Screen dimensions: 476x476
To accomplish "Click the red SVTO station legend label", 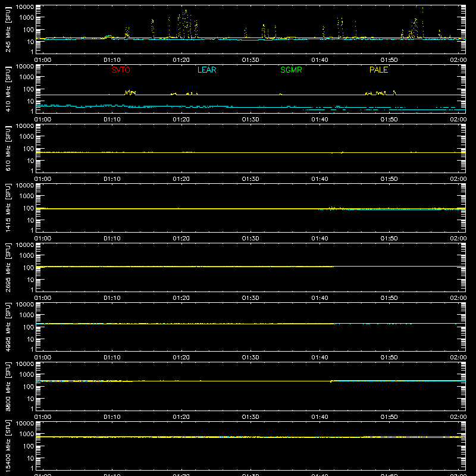I will coord(121,70).
